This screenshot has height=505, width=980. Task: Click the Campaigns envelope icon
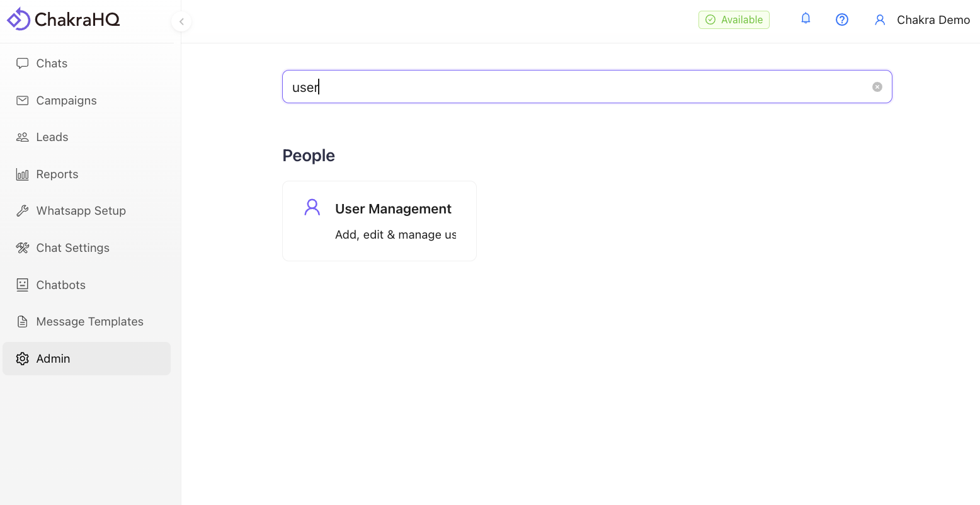point(23,100)
